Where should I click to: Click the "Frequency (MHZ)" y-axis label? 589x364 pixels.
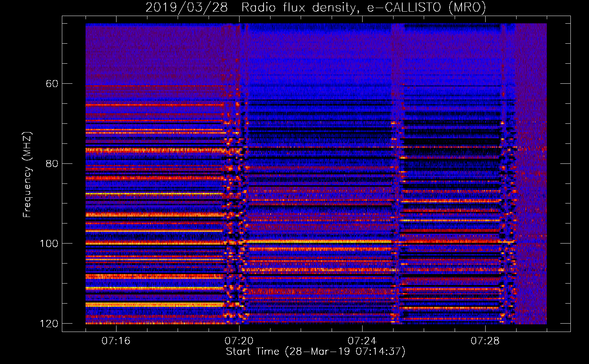(x=27, y=175)
